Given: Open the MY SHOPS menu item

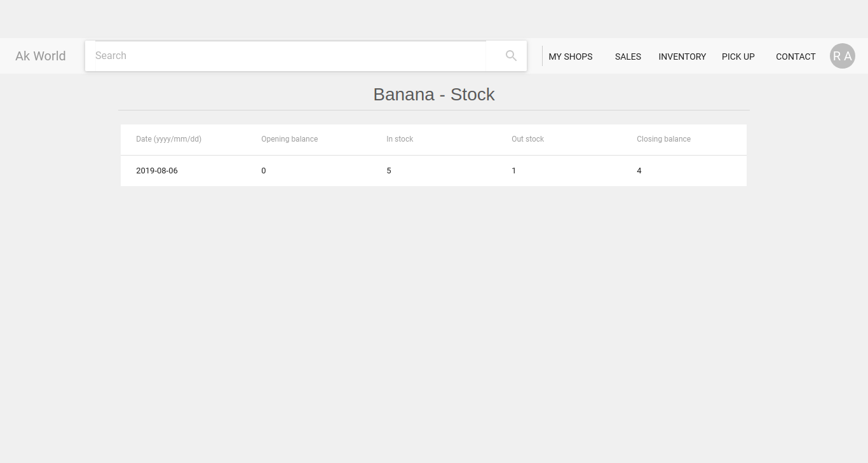Looking at the screenshot, I should (570, 57).
